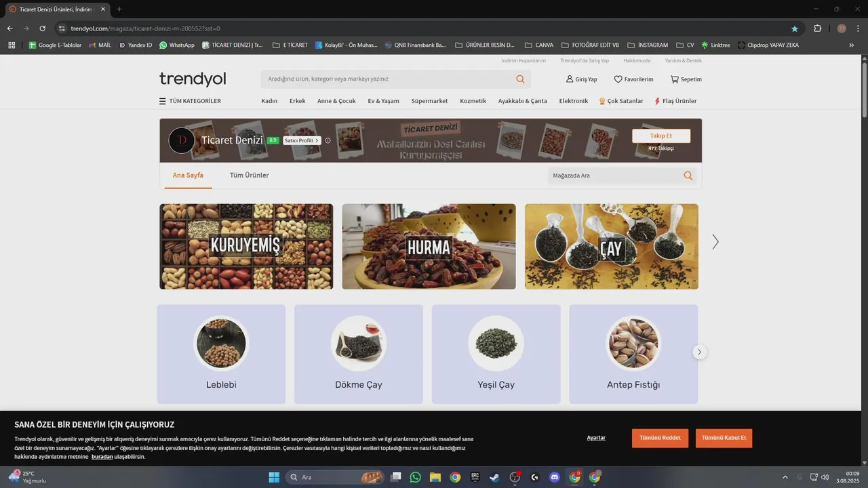Open File Explorer from the taskbar

click(435, 477)
